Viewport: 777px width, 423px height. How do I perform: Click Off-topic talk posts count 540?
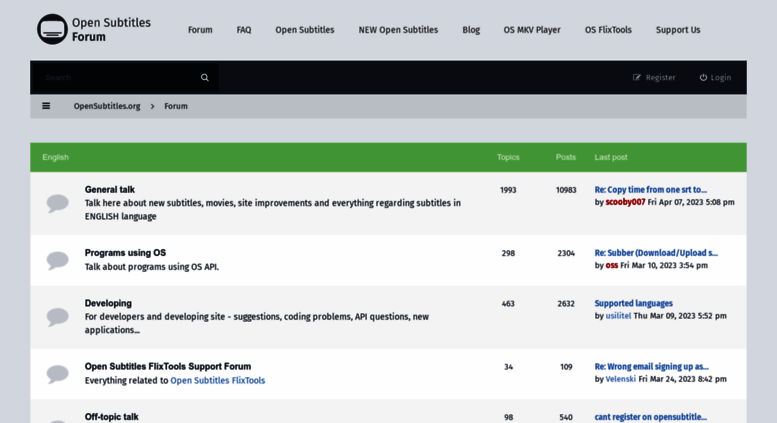tap(566, 418)
